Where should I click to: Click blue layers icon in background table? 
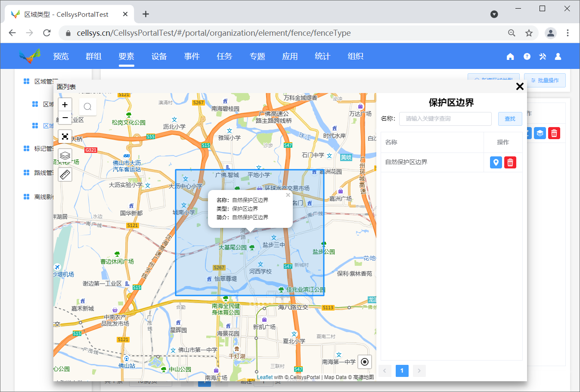click(540, 133)
